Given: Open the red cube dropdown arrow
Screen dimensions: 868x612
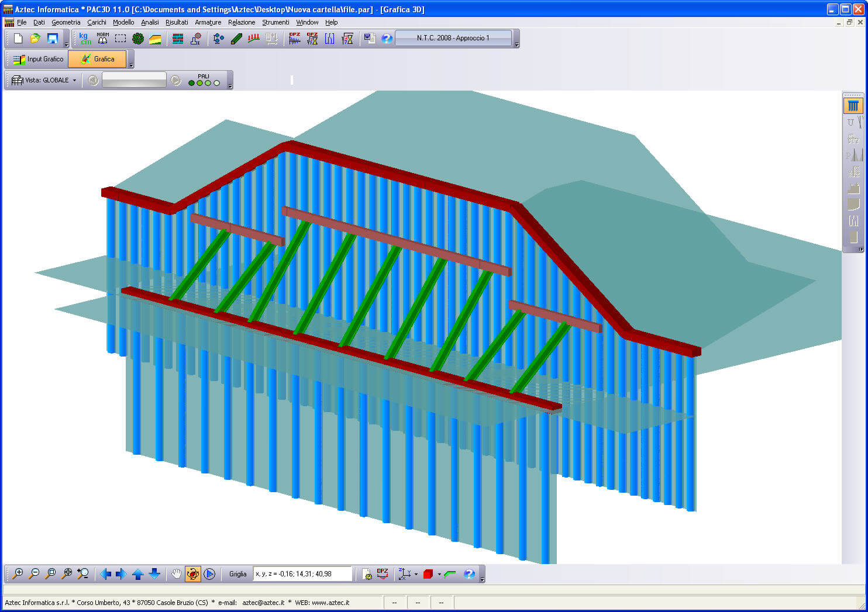Looking at the screenshot, I should [x=439, y=574].
